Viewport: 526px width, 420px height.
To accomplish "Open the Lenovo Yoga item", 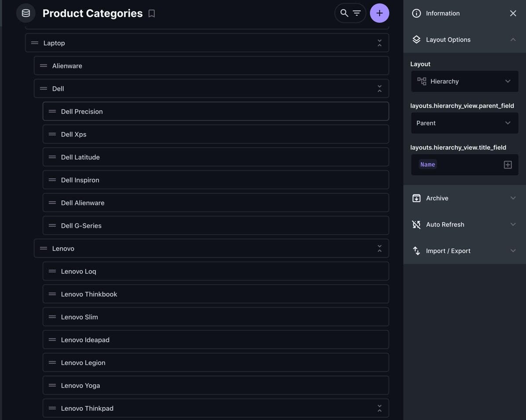I will 216,385.
